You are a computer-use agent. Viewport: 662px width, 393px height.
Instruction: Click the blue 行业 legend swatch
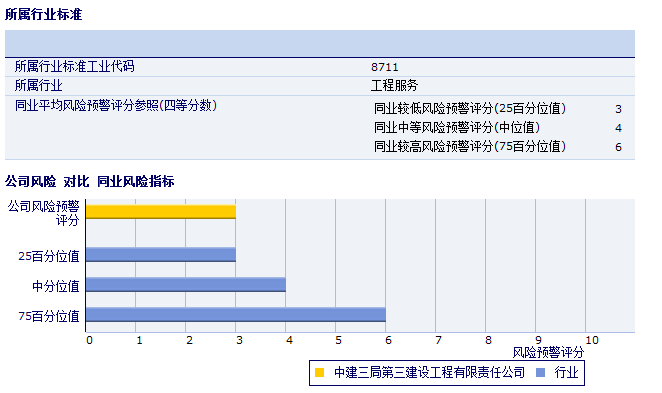(540, 372)
